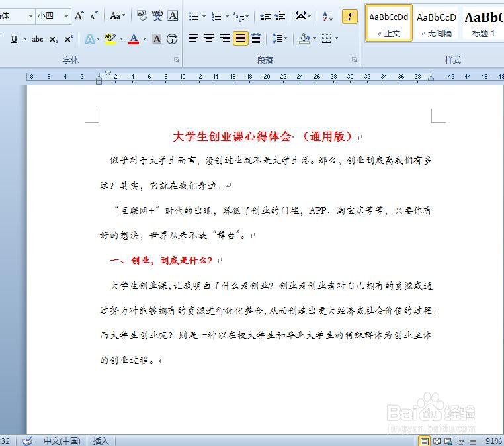Click the first-line indent ruler marker

pos(108,73)
